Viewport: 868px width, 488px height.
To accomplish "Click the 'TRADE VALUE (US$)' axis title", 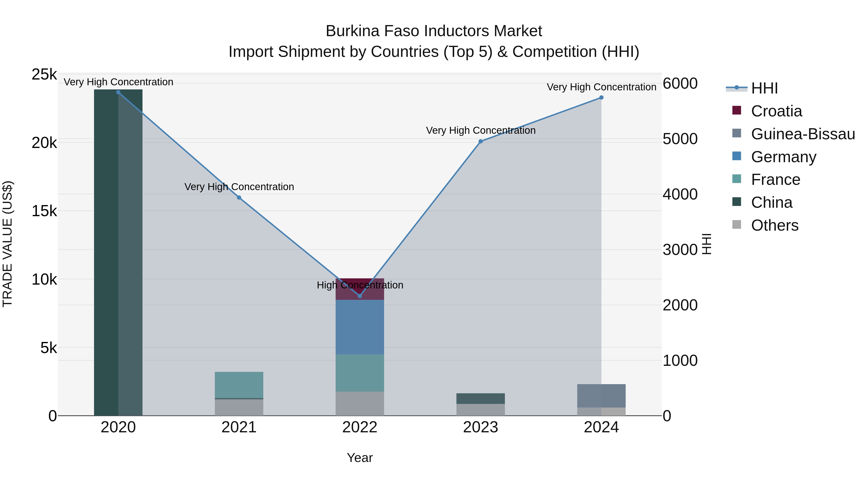I will (x=7, y=244).
